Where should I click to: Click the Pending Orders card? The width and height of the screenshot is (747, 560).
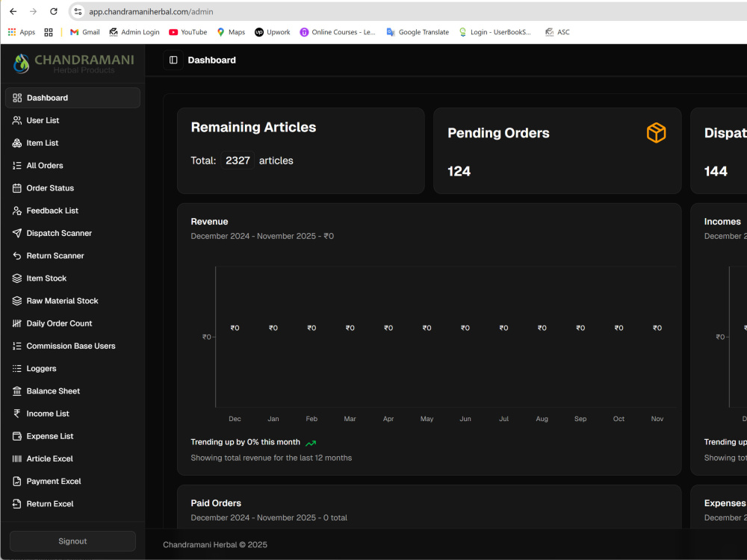[x=557, y=151]
